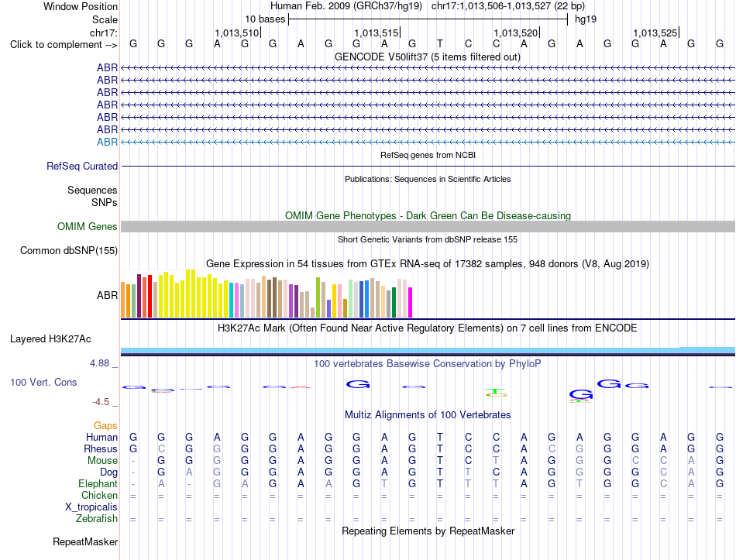Click the Scale label

pyautogui.click(x=105, y=19)
